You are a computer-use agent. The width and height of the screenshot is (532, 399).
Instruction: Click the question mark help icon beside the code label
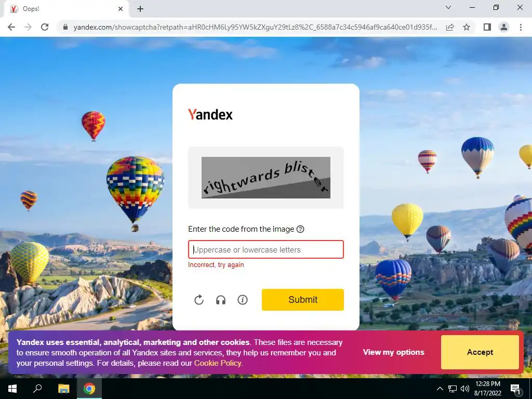click(x=300, y=229)
